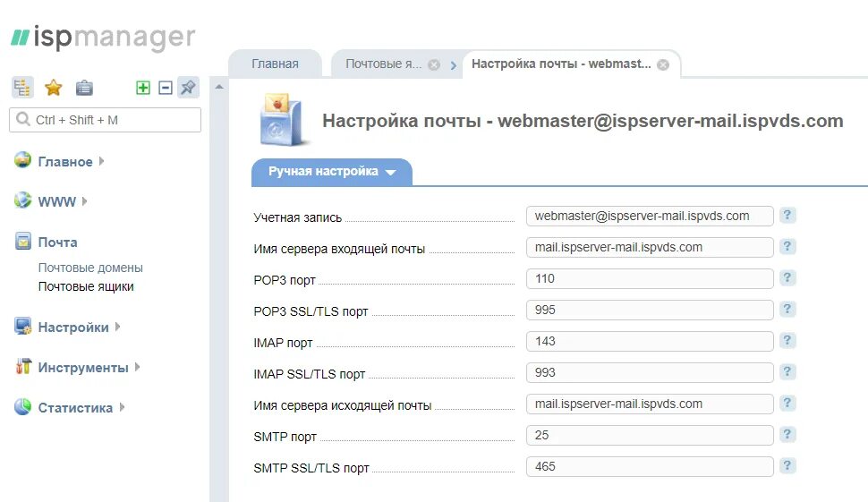Click the Статистика pie chart icon
This screenshot has height=502, width=868.
tap(22, 407)
